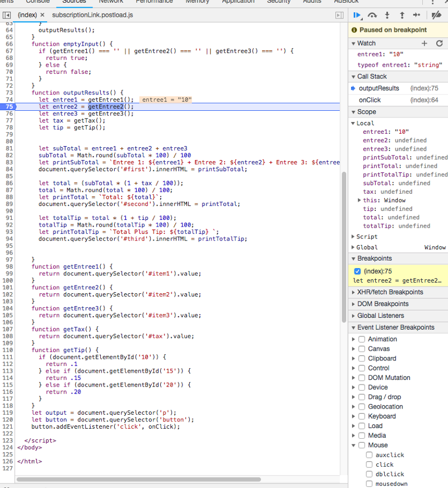Screen dimensions: 448x488
Task: Show the file navigator sidebar
Action: pyautogui.click(x=7, y=15)
